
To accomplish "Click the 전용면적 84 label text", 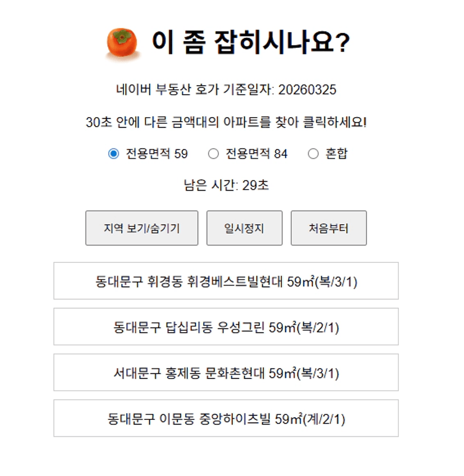I will 256,154.
